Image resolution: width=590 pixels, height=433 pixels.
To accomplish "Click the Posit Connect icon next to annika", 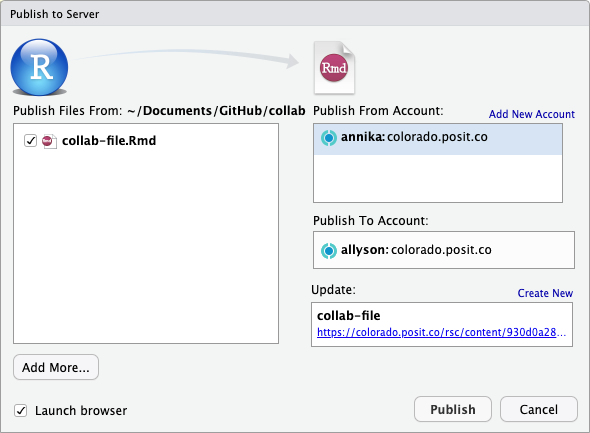I will pyautogui.click(x=328, y=138).
